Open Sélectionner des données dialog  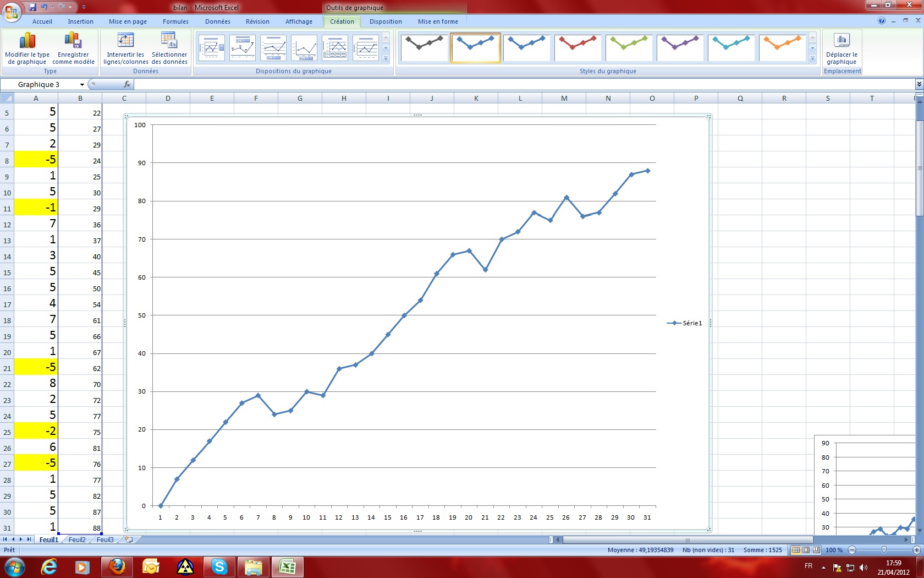[170, 50]
